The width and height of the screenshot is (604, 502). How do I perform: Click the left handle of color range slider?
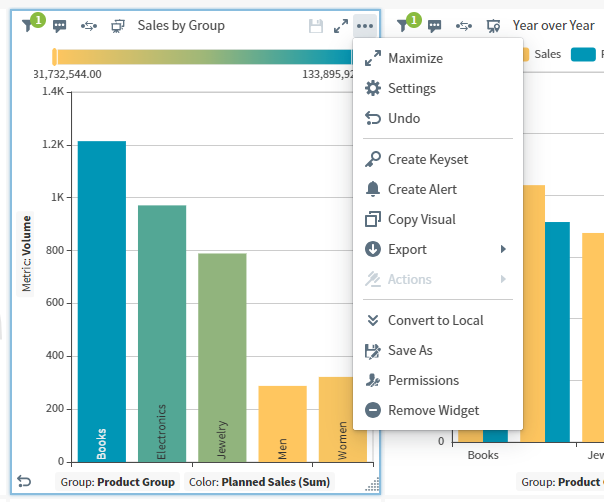pyautogui.click(x=54, y=57)
